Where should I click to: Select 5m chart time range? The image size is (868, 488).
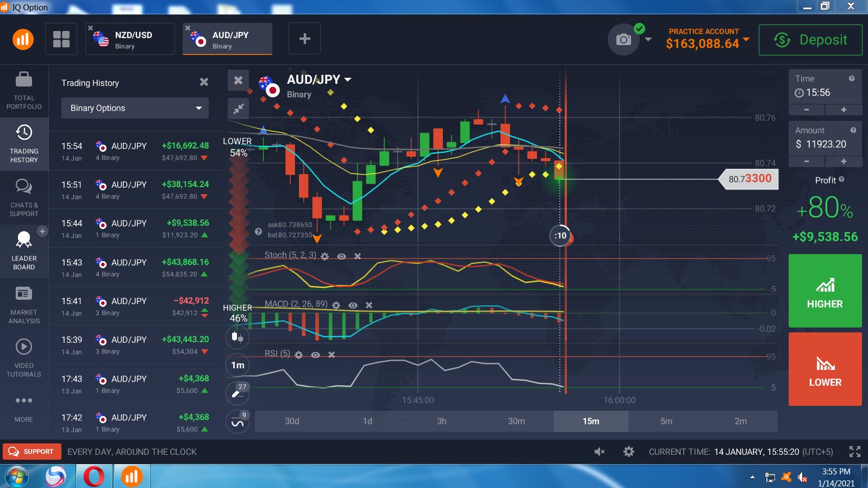pos(666,421)
